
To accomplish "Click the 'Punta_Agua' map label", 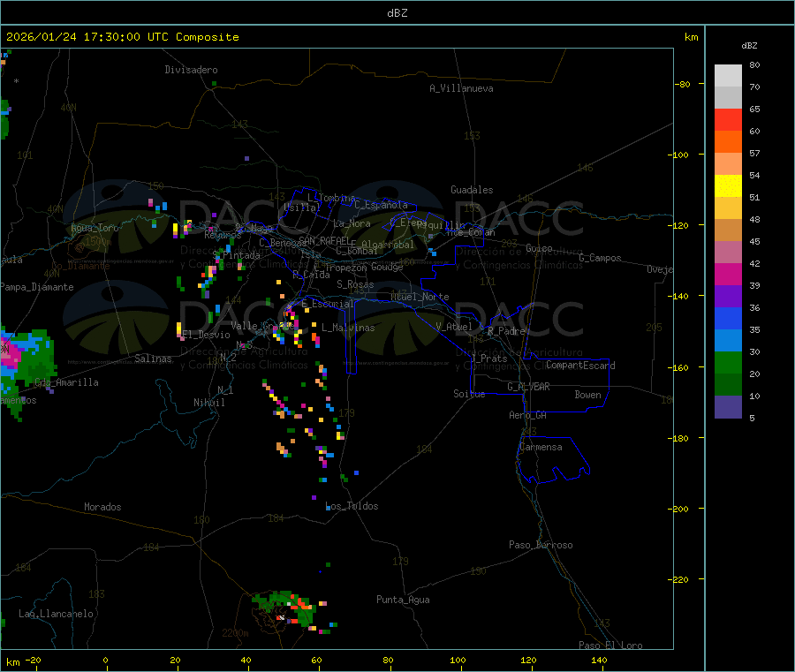I will point(403,600).
